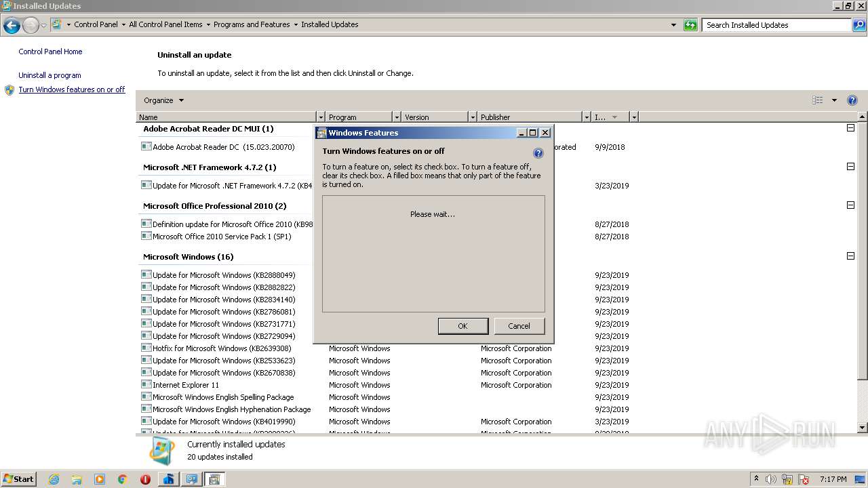Click scrollbar down arrow in updates list
Image resolution: width=868 pixels, height=488 pixels.
point(863,428)
